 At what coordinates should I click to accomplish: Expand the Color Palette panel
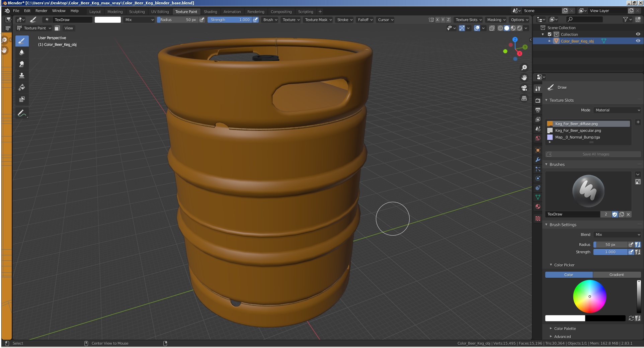pyautogui.click(x=565, y=329)
